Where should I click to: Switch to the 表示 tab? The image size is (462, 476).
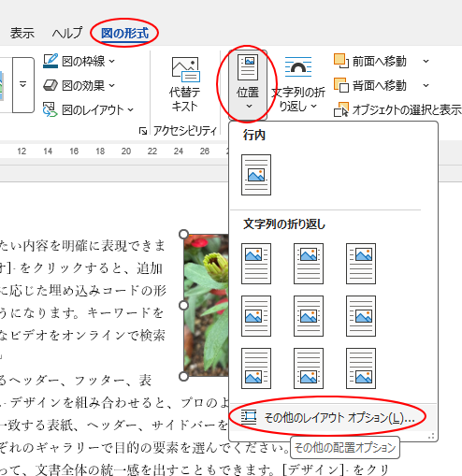tap(22, 33)
